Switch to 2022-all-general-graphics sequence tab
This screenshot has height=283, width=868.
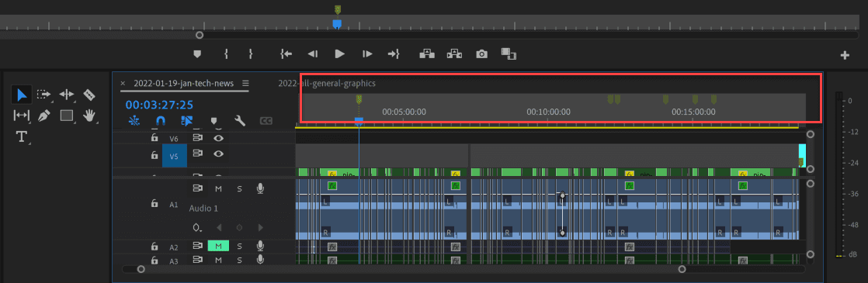tap(327, 84)
